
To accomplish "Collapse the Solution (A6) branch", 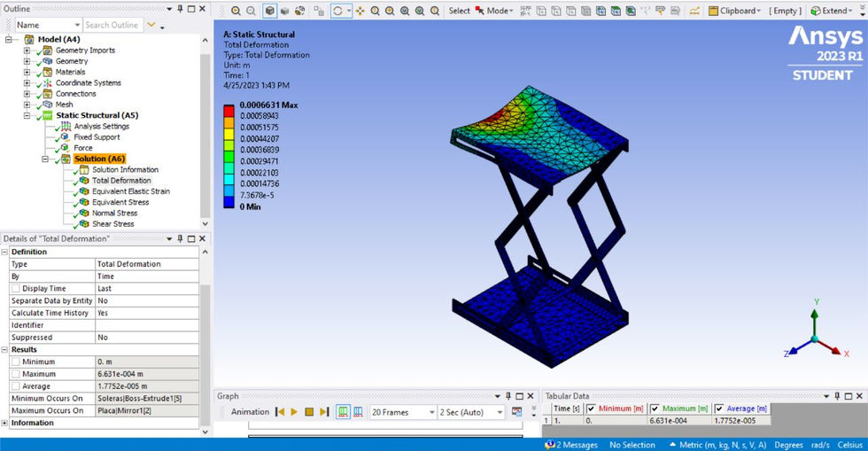I will tap(45, 159).
